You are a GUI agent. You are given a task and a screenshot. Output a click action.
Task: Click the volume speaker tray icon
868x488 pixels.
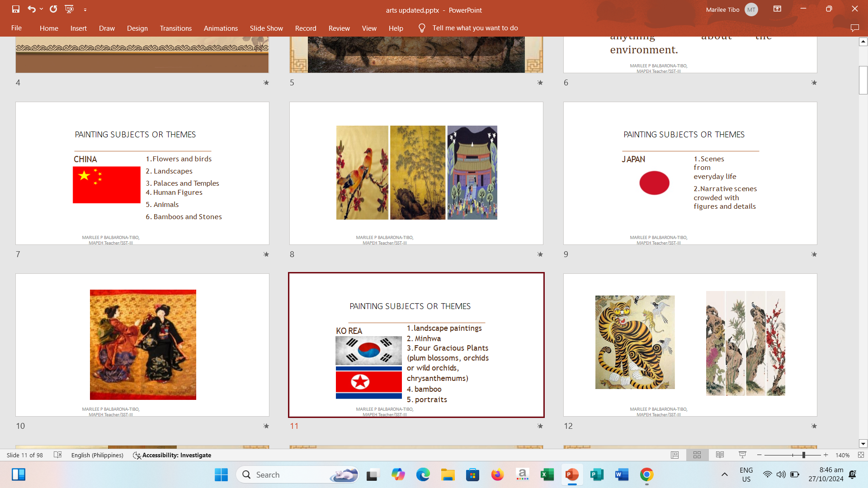tap(781, 474)
